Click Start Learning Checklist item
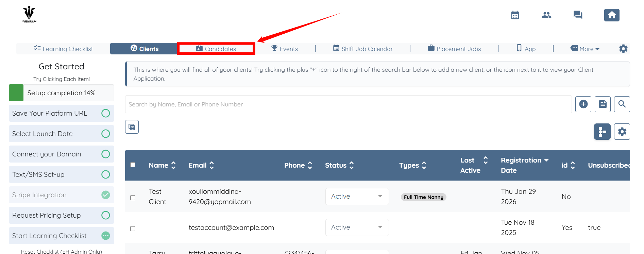 [x=62, y=236]
